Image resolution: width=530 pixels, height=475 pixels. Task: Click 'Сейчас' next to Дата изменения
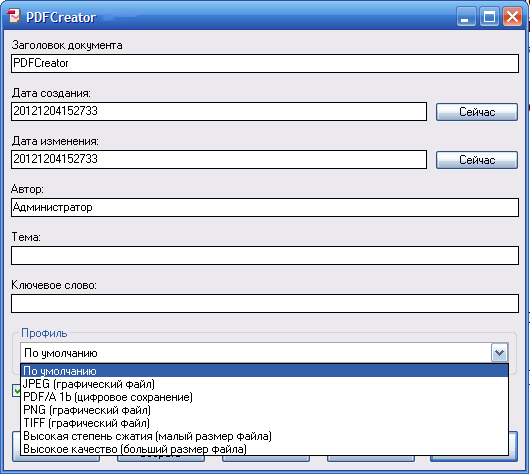click(477, 160)
